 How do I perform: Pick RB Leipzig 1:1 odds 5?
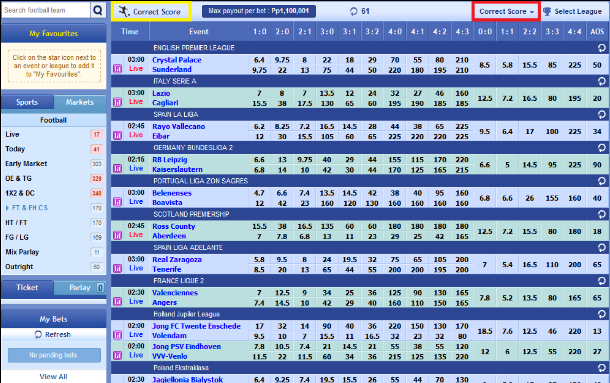click(507, 165)
